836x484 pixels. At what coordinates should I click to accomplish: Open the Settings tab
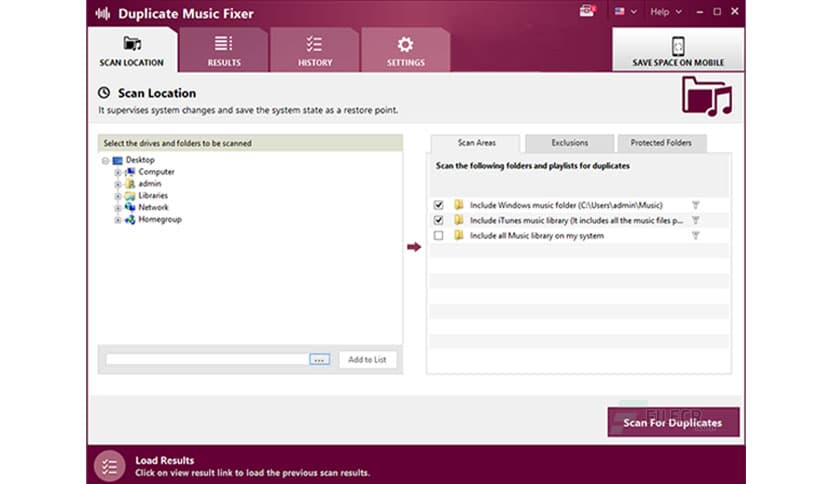coord(405,50)
